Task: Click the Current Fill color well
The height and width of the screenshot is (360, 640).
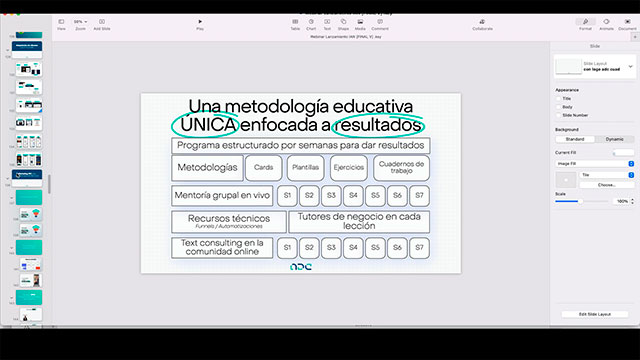Action: tap(624, 153)
